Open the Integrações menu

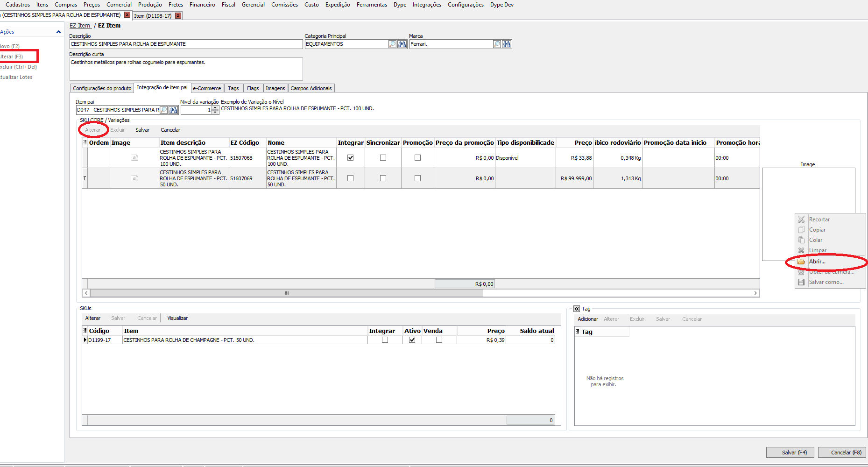(x=427, y=5)
